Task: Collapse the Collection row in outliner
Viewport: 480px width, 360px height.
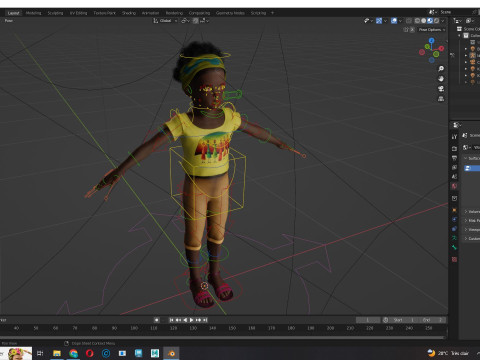Action: 460,35
